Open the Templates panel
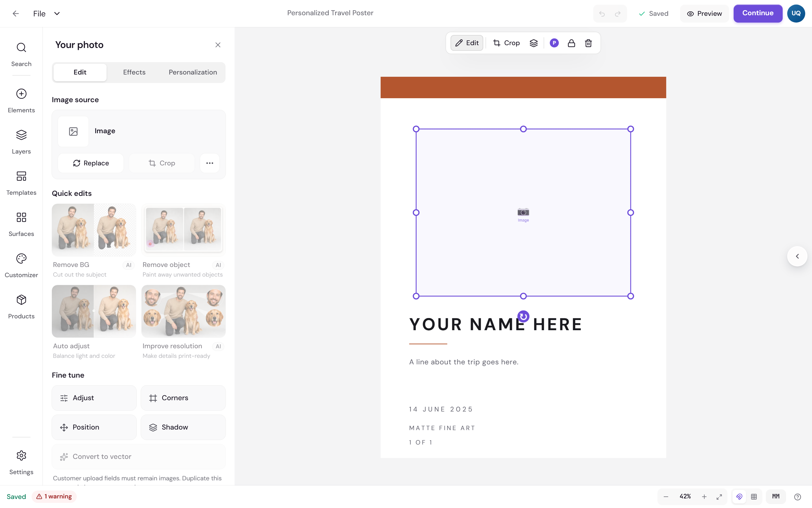The width and height of the screenshot is (812, 508). (21, 183)
